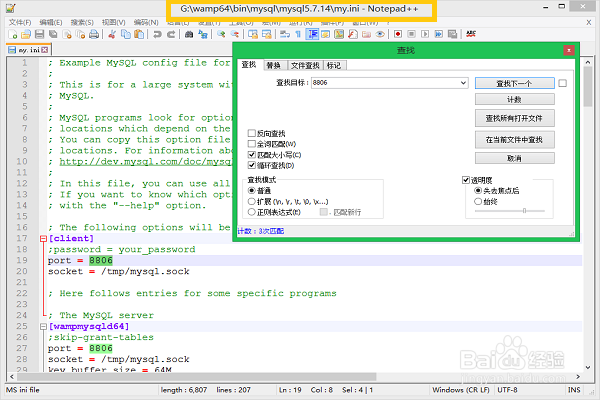Click the Zoom In toolbar icon
Viewport: 600px width, 400px height.
(221, 34)
